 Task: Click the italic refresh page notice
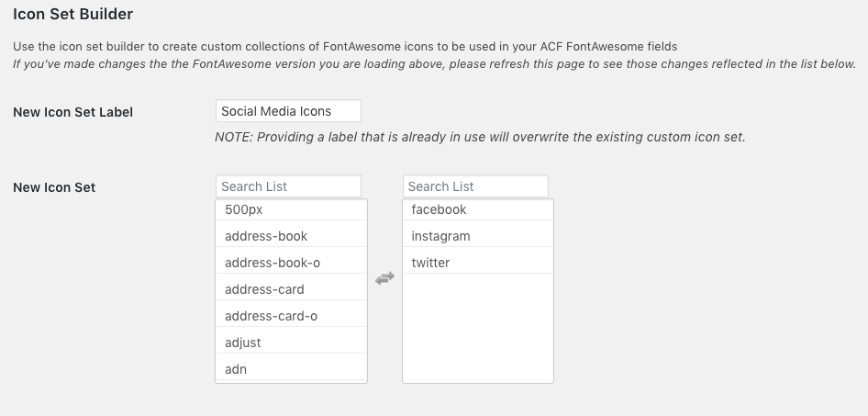click(x=434, y=64)
